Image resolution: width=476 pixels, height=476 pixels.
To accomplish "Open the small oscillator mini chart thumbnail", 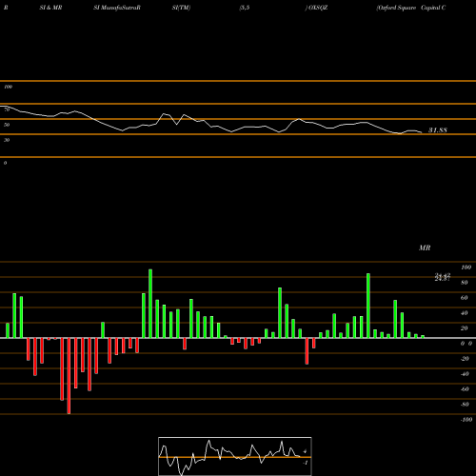I will (x=235, y=456).
